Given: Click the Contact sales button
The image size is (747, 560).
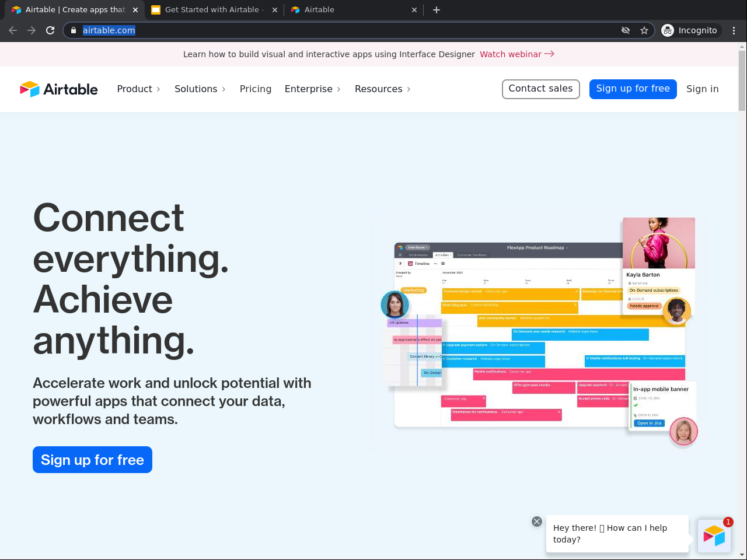Looking at the screenshot, I should 541,89.
